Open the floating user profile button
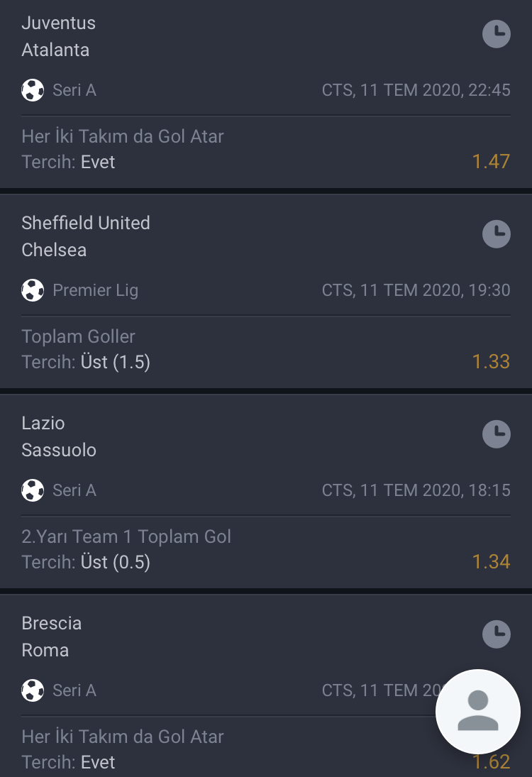Screen dimensions: 532x777 pyautogui.click(x=478, y=712)
